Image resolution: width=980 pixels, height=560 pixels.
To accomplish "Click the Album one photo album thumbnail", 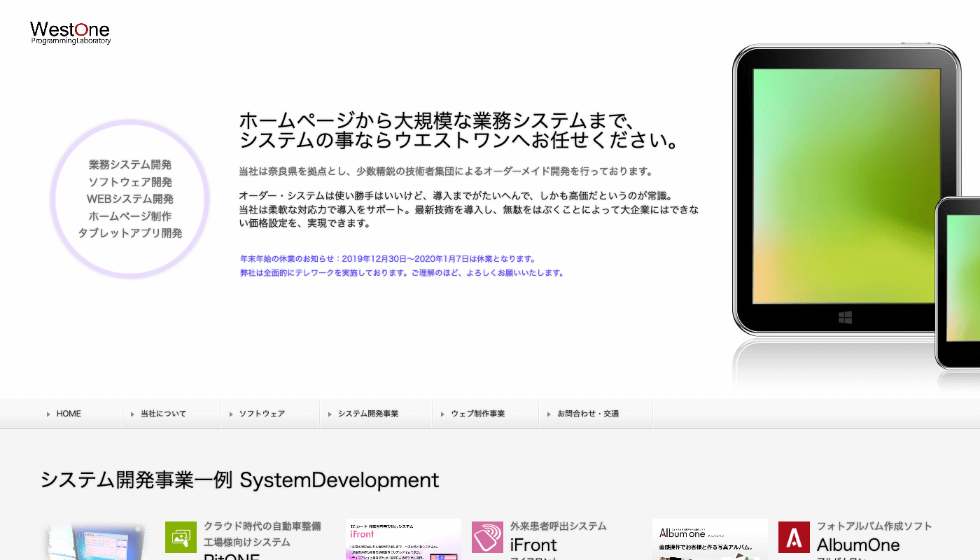I will 710,540.
